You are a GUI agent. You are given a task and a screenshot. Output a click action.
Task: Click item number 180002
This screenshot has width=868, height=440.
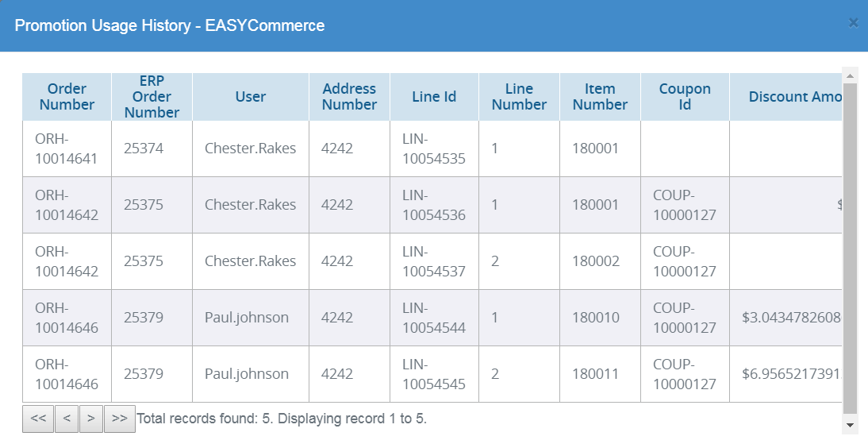coord(596,261)
